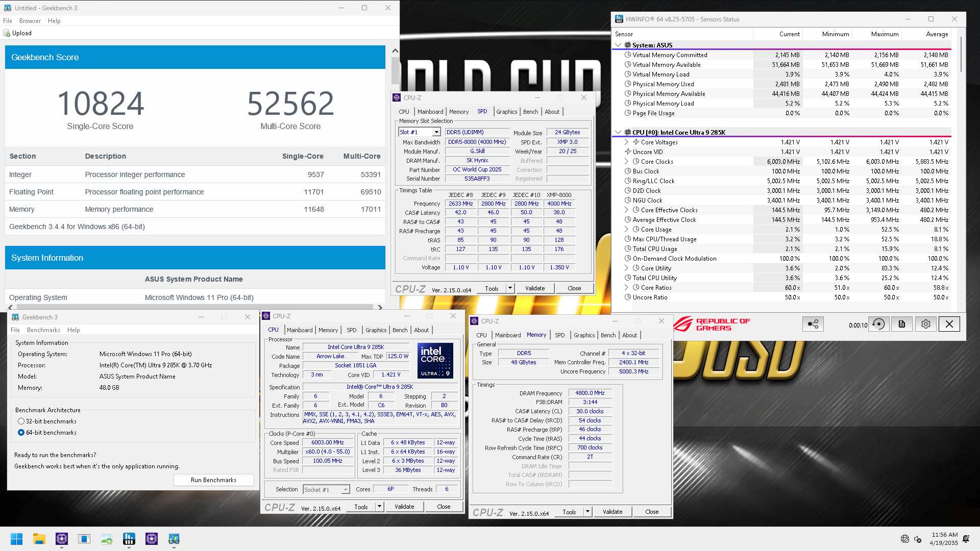
Task: Click the first CPU-Z chip icon in taskbar
Action: (x=62, y=539)
